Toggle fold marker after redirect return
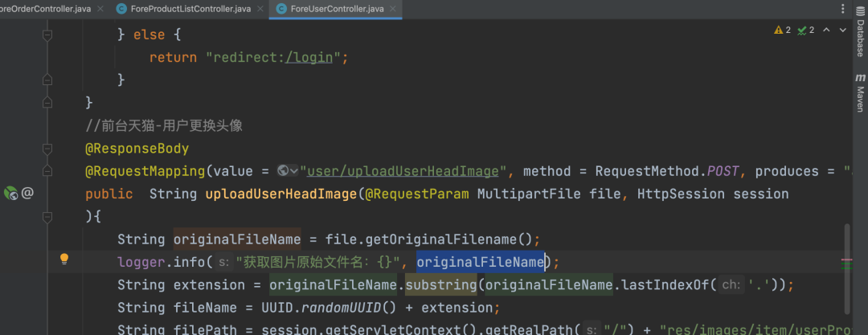Image resolution: width=868 pixels, height=335 pixels. click(x=47, y=80)
